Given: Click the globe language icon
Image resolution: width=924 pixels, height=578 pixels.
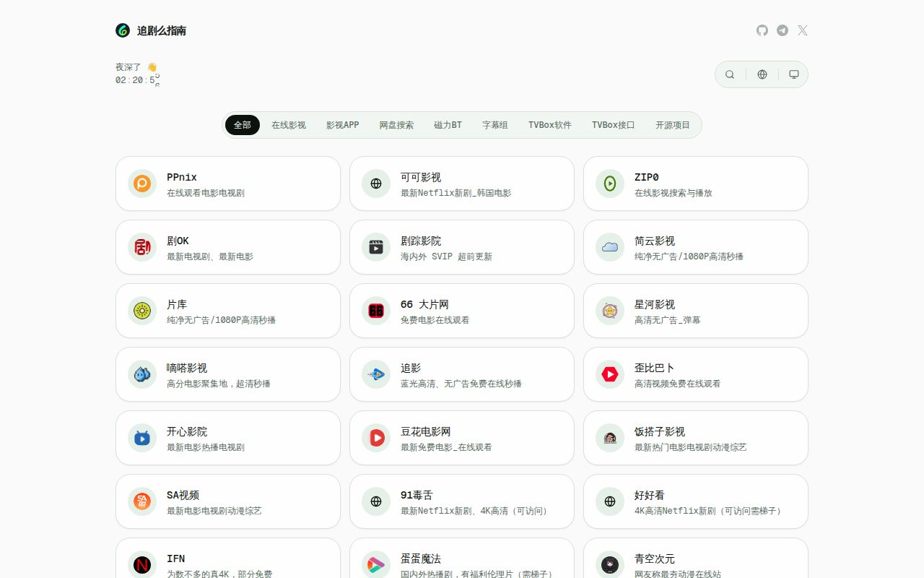Looking at the screenshot, I should (762, 74).
